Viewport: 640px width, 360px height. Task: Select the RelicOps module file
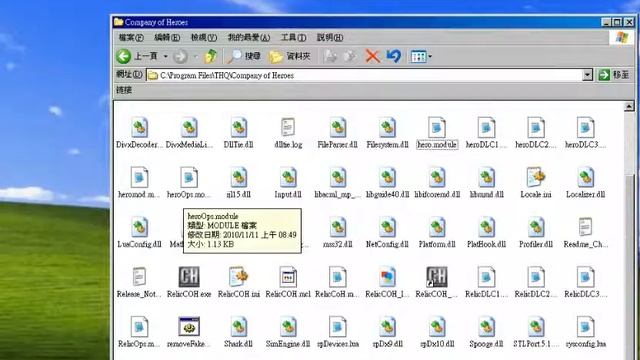(x=139, y=332)
